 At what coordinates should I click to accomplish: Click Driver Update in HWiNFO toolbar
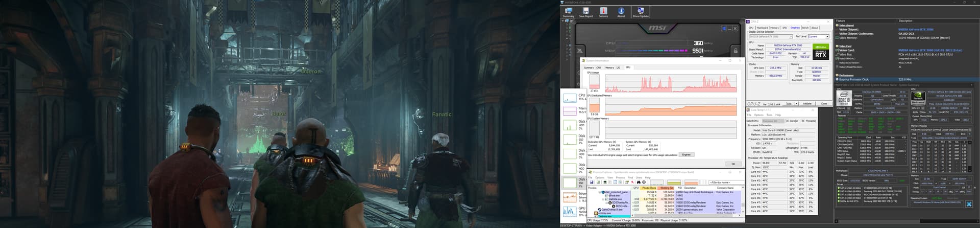641,13
